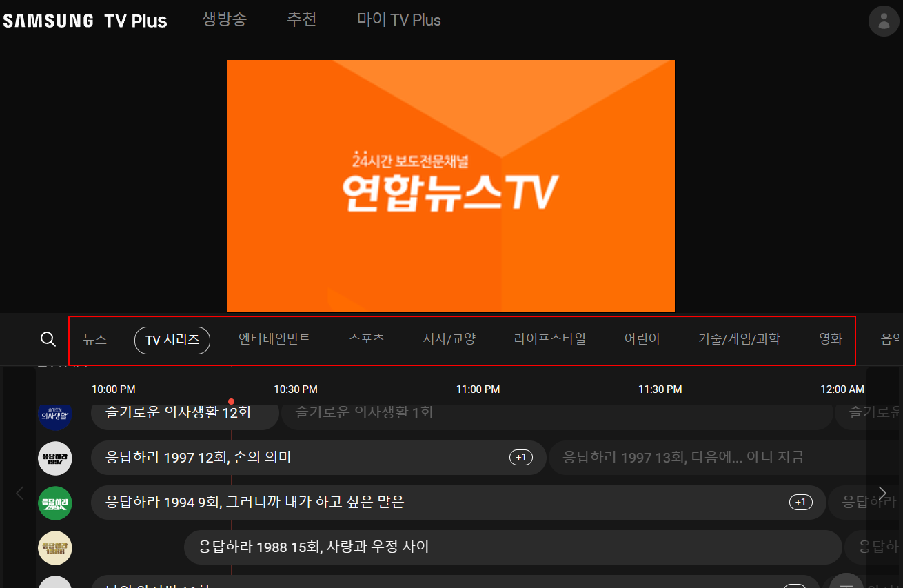Open the user profile icon
This screenshot has width=903, height=588.
884,21
